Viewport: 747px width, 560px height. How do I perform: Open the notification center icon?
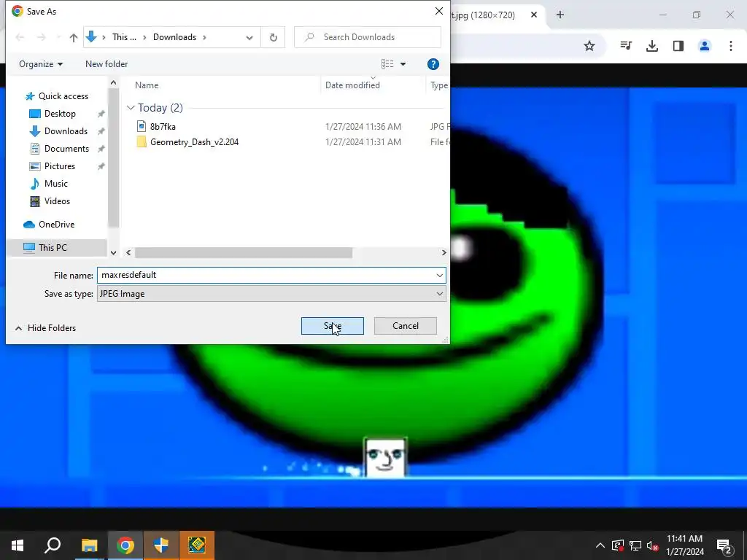tap(724, 545)
